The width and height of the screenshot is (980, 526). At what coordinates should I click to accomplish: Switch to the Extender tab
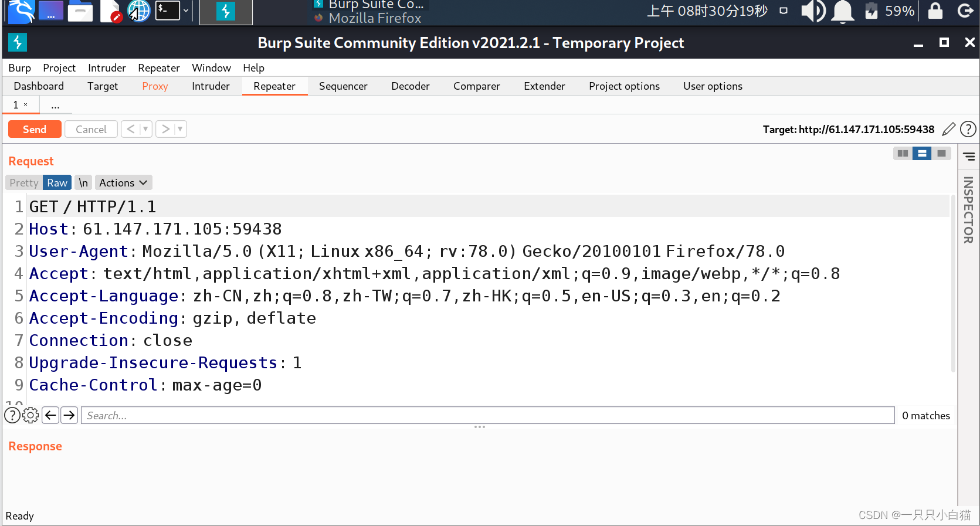[x=544, y=86]
